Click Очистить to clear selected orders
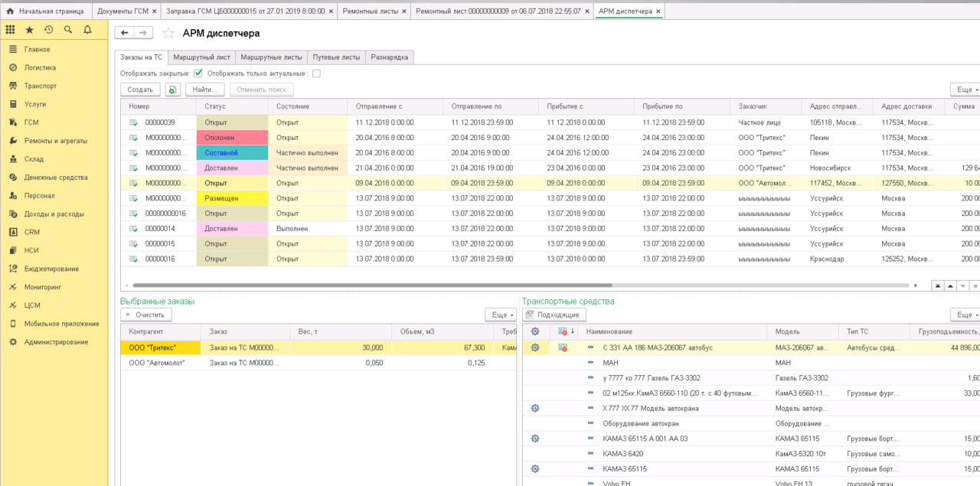The height and width of the screenshot is (486, 980). click(x=146, y=315)
